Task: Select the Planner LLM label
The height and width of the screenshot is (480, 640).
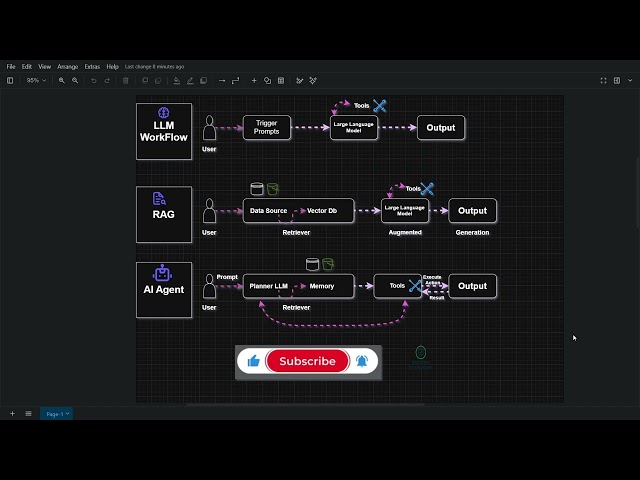Action: (269, 286)
